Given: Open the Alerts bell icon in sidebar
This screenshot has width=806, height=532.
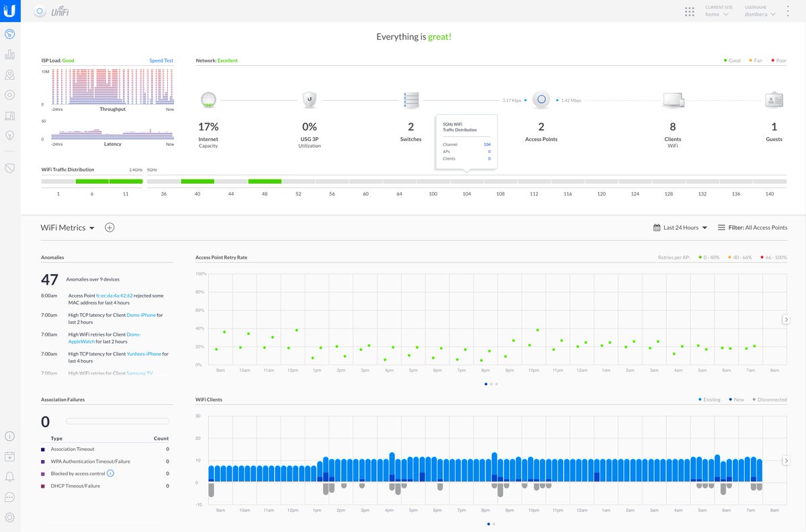Looking at the screenshot, I should point(9,477).
